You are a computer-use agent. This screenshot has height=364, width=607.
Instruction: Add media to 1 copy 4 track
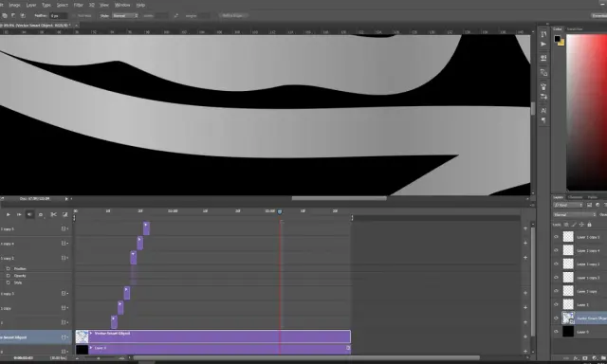point(525,243)
